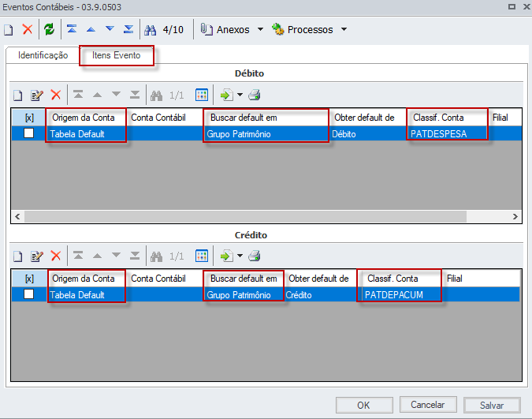Check the Débito row Tabela Default checkbox
This screenshot has height=419, width=532.
[x=29, y=133]
